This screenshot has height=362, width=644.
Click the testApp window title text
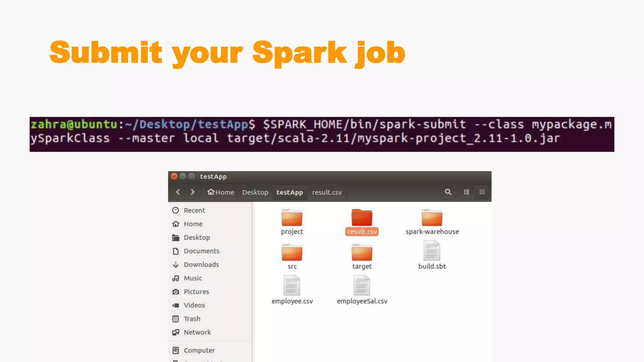213,177
